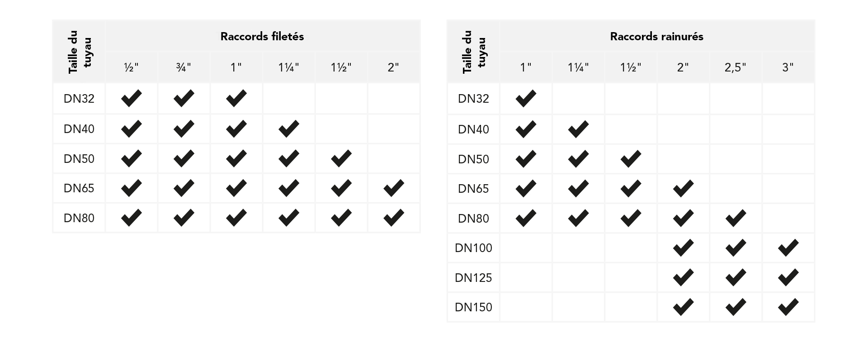Click DN32 checkmark under 1" in Raccords rainurés
The height and width of the screenshot is (343, 868).
click(526, 98)
